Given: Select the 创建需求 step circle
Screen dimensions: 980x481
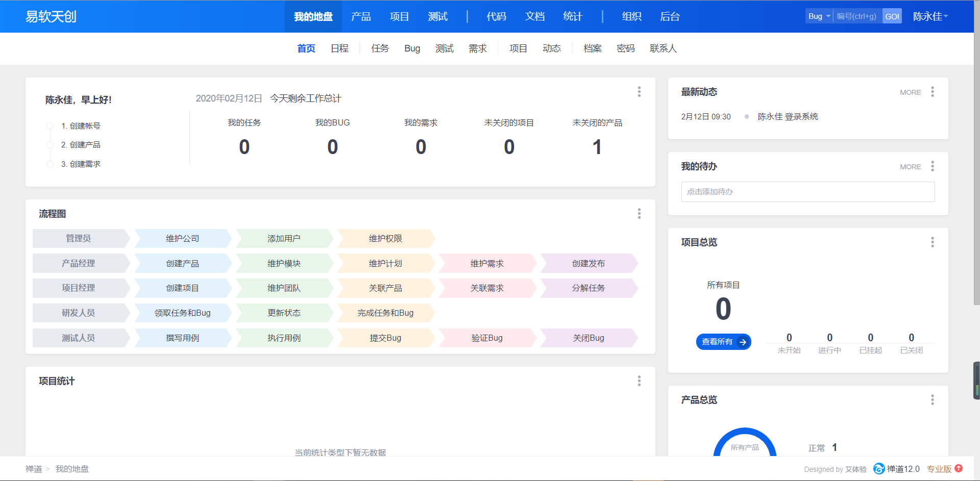Looking at the screenshot, I should (x=50, y=164).
